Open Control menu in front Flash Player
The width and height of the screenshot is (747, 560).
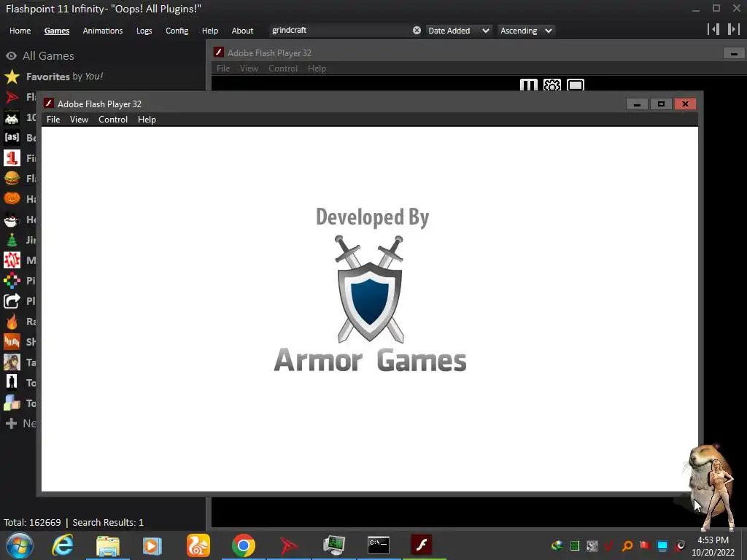[113, 120]
